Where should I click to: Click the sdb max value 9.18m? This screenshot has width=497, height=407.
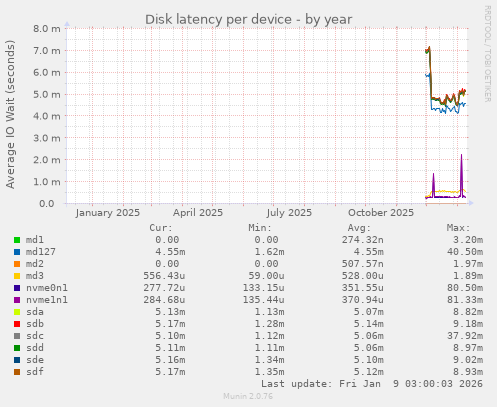point(468,324)
